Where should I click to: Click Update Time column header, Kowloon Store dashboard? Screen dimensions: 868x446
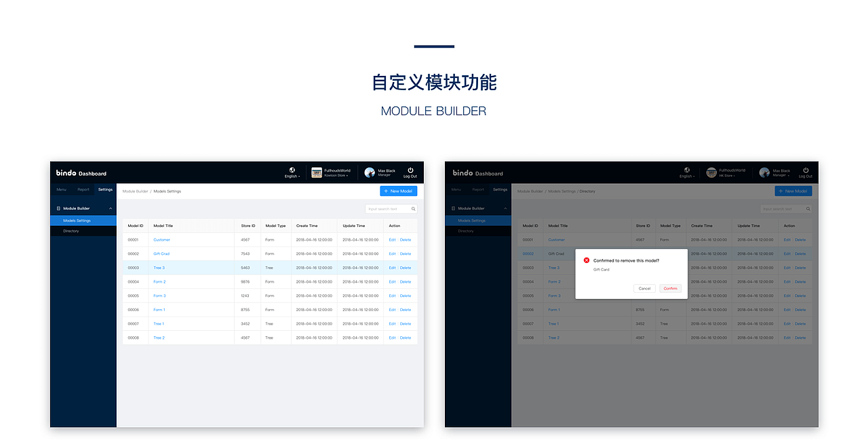(x=354, y=226)
